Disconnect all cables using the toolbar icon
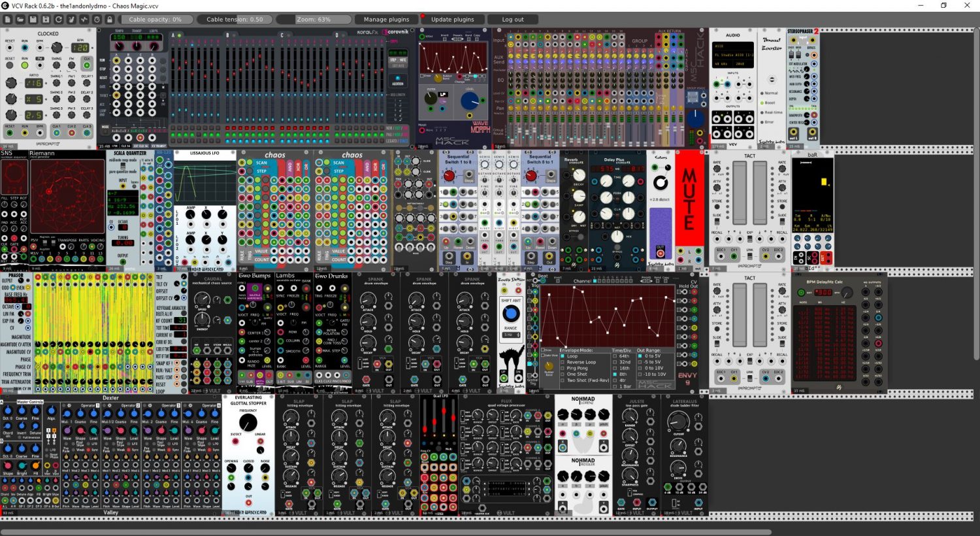980x536 pixels. [71, 20]
